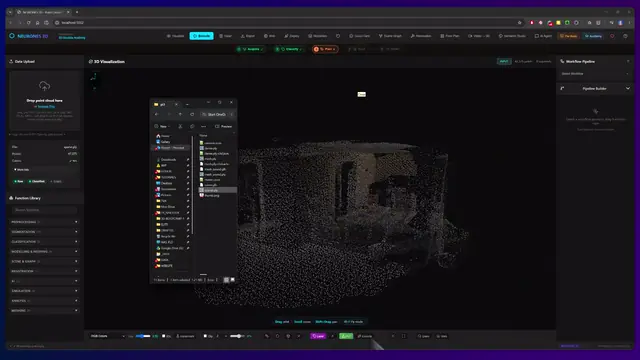The height and width of the screenshot is (360, 640).
Task: Click the Query button at bottom right toolbar
Action: [424, 336]
